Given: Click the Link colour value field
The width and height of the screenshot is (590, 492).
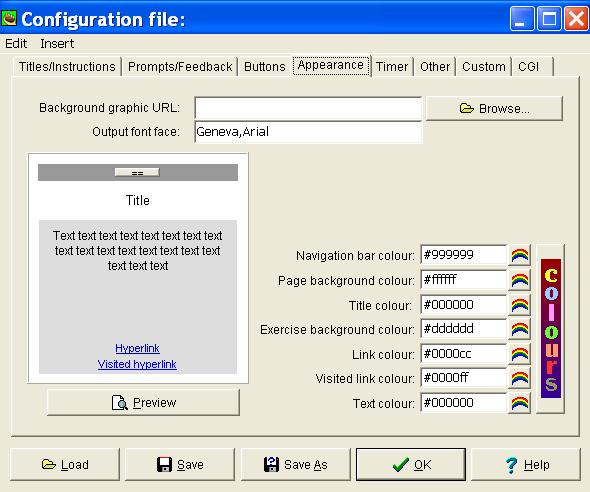Looking at the screenshot, I should pyautogui.click(x=463, y=354).
